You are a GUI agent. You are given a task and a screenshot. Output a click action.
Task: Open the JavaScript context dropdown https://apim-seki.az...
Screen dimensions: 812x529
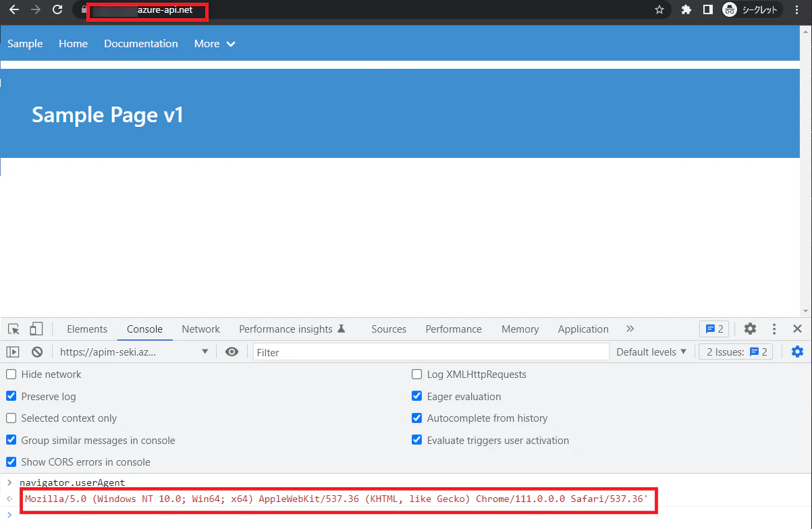(x=133, y=352)
